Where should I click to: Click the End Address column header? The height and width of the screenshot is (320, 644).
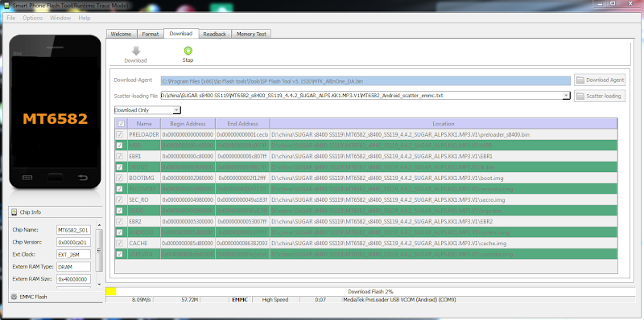(x=242, y=124)
